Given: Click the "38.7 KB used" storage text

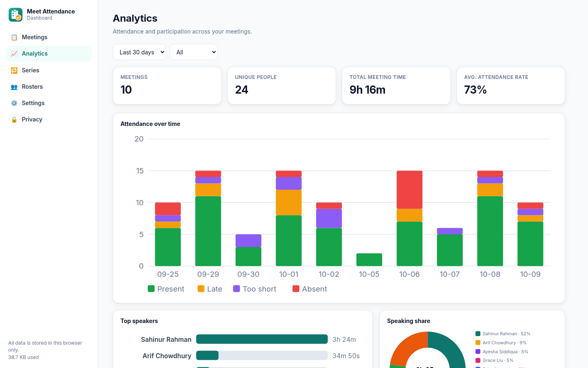Looking at the screenshot, I should (x=24, y=357).
